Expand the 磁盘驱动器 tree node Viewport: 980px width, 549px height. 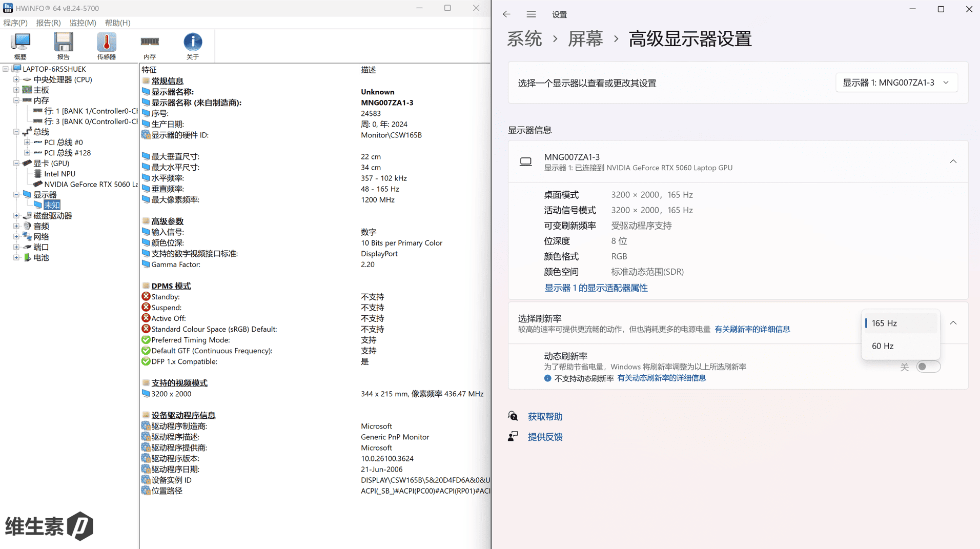(16, 216)
